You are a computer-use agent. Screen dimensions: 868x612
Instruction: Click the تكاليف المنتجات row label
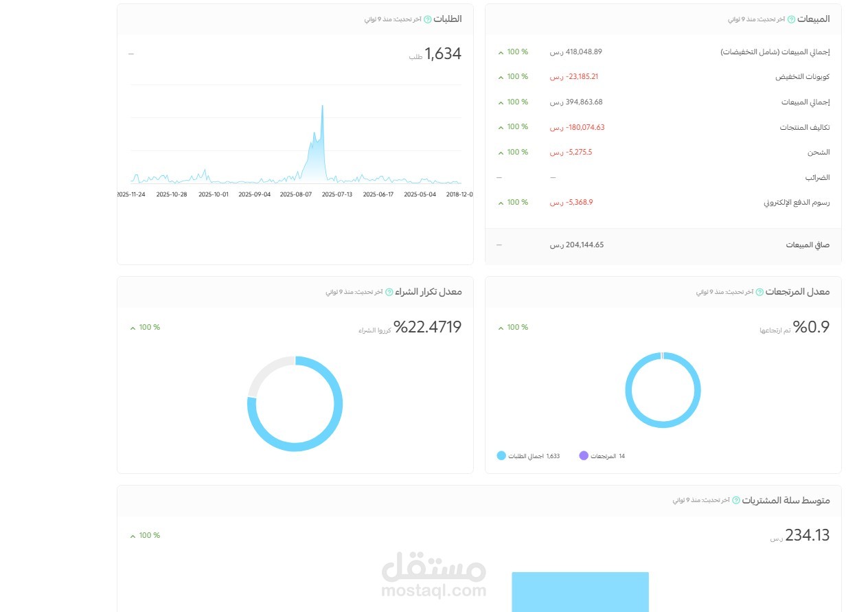point(805,127)
